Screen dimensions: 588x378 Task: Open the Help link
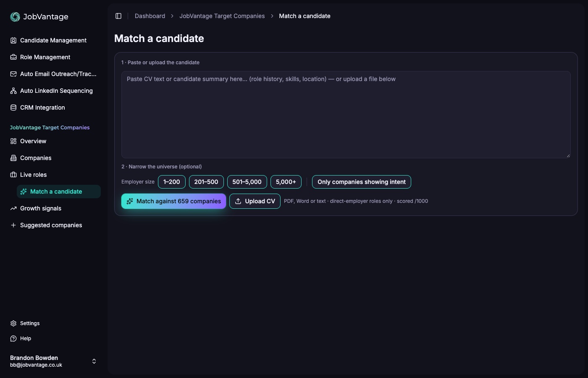point(54,339)
